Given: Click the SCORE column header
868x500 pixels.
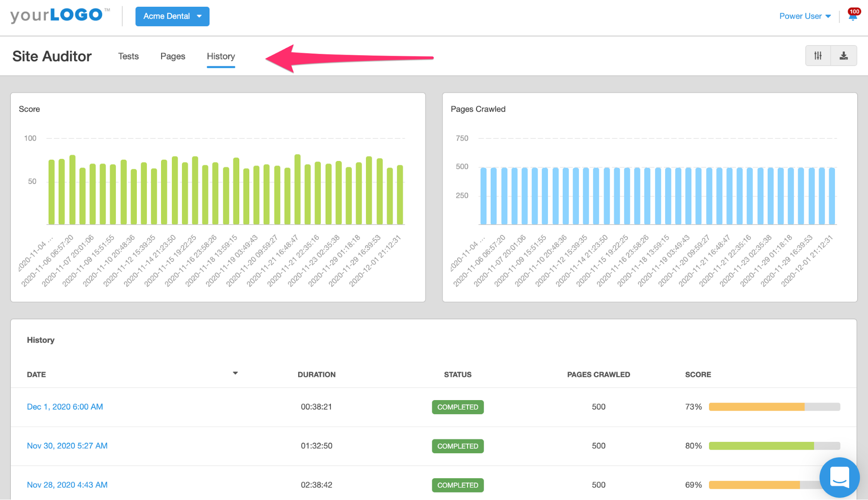Looking at the screenshot, I should pyautogui.click(x=698, y=374).
